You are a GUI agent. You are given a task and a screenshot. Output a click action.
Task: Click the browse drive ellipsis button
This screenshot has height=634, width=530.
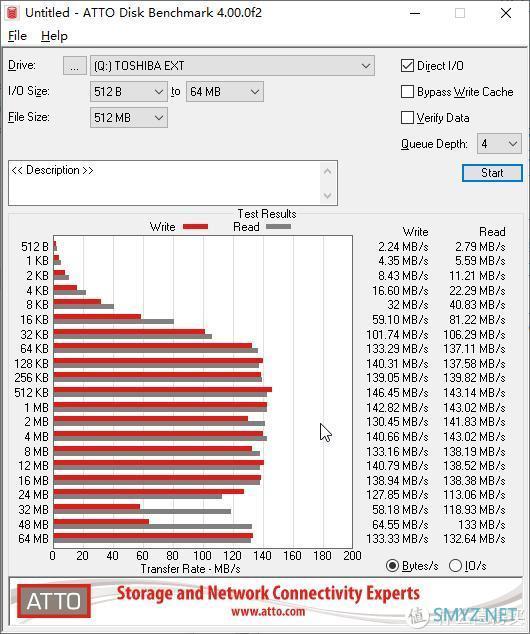pyautogui.click(x=74, y=66)
